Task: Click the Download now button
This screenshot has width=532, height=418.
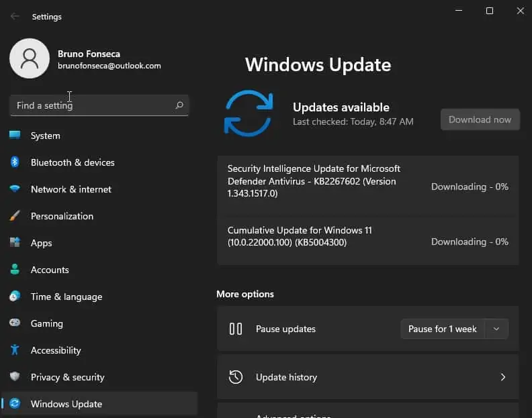Action: point(480,119)
